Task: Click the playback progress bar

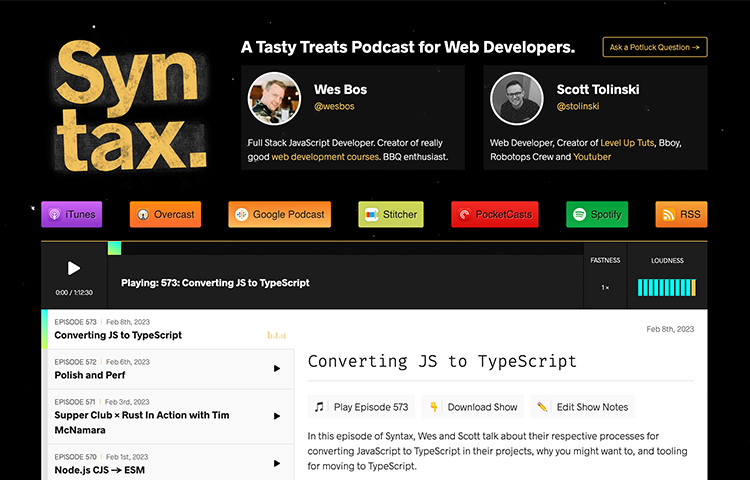Action: 345,248
